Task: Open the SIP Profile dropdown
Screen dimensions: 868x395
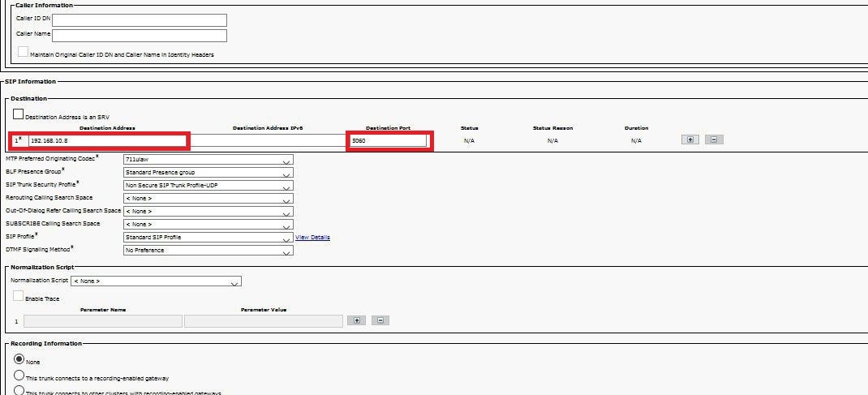Action: (x=208, y=238)
